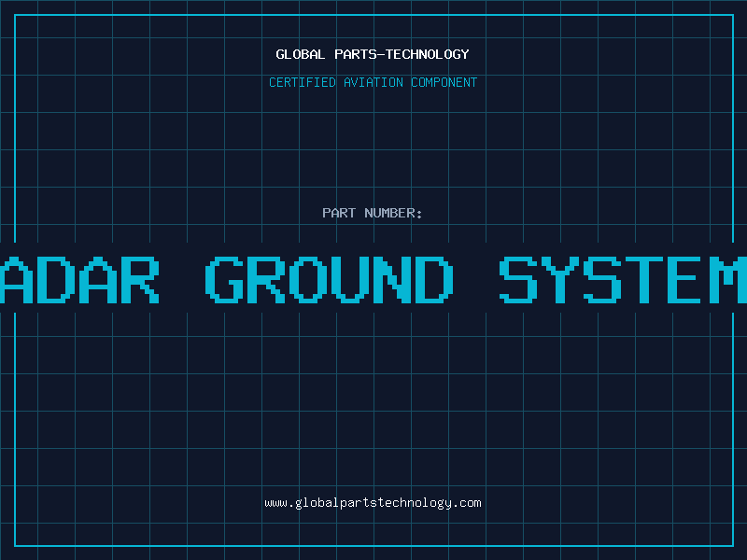747x560 pixels.
Task: Click the "PART NUMBER:" label
Action: point(373,213)
